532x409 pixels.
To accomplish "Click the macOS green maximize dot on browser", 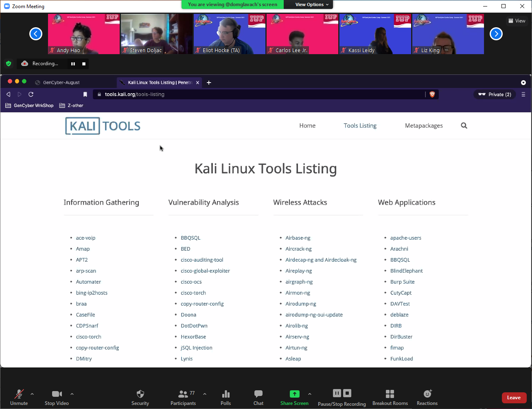I will [24, 81].
